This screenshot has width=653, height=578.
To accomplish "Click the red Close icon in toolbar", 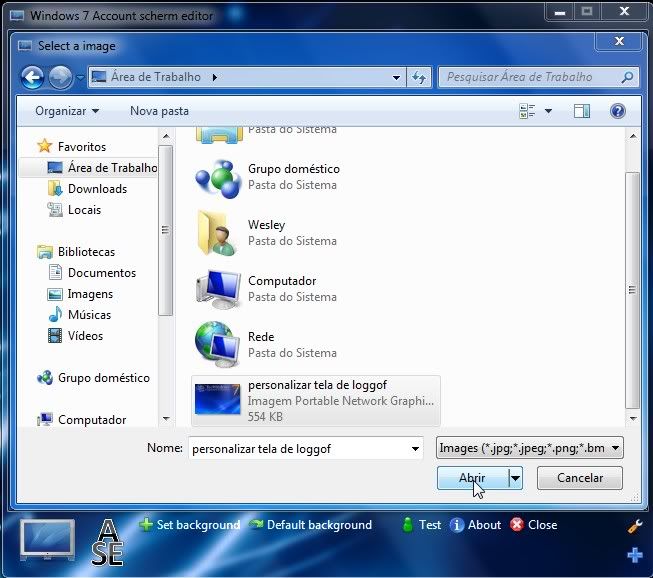I will [x=517, y=525].
